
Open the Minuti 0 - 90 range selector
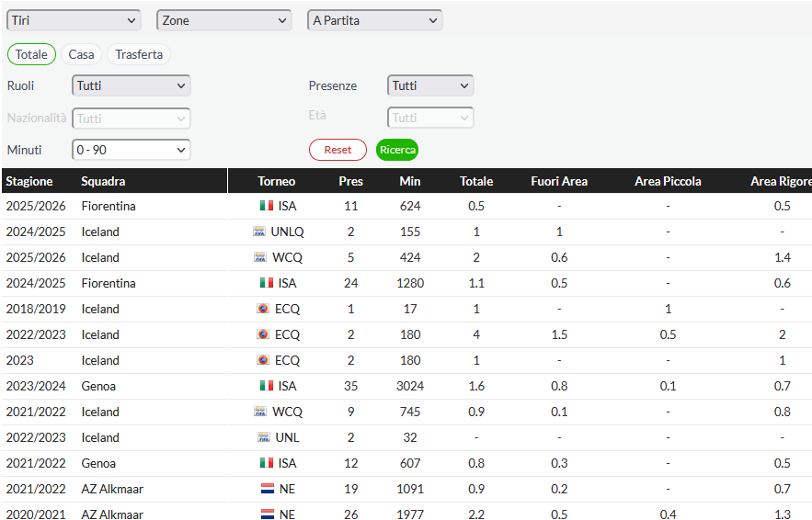[131, 150]
